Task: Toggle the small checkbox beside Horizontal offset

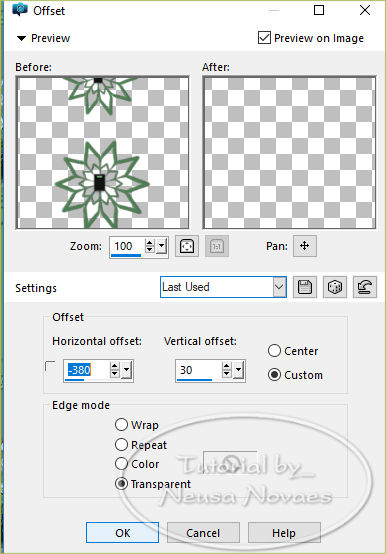Action: [50, 366]
